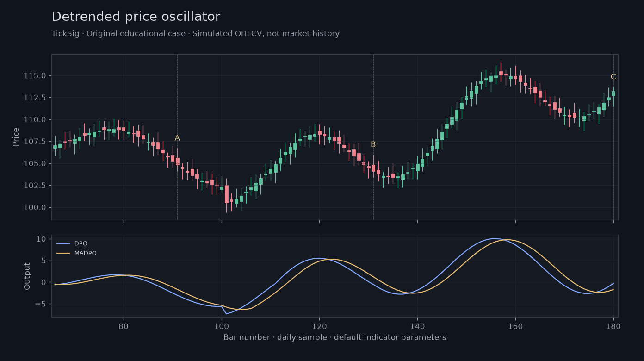
Task: Click the 'Detrended price oscillator' chart title
Action: click(136, 17)
